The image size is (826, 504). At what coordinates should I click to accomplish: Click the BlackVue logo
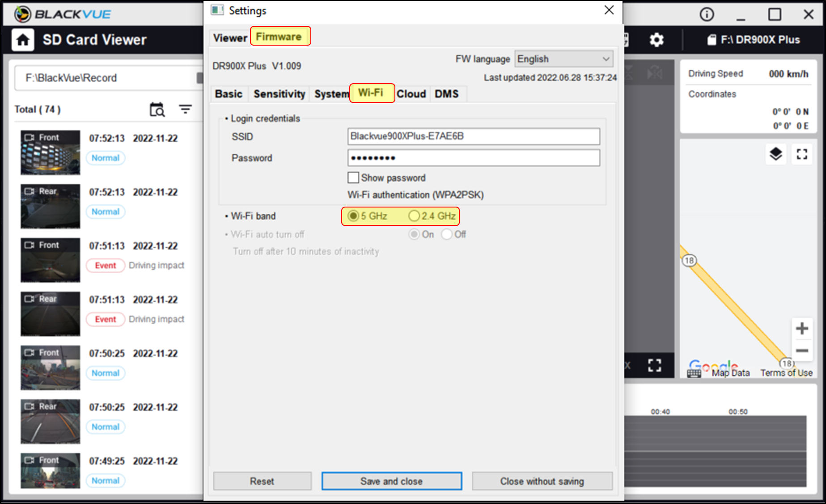tap(63, 14)
